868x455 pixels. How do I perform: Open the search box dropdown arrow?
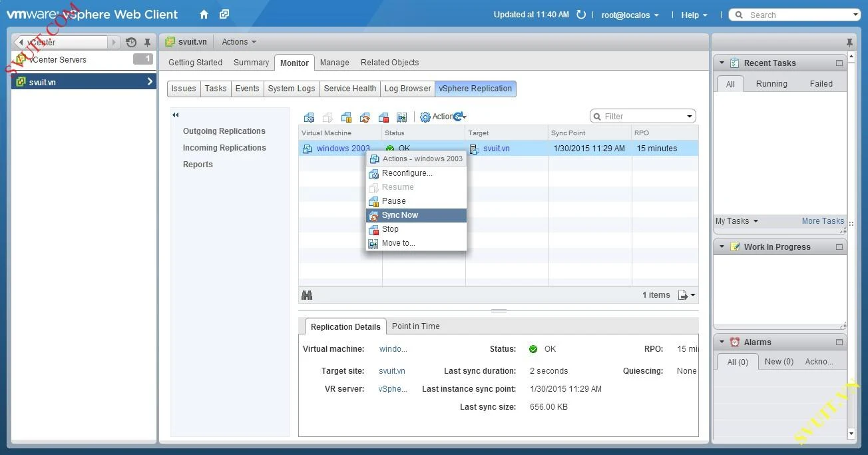pyautogui.click(x=855, y=15)
